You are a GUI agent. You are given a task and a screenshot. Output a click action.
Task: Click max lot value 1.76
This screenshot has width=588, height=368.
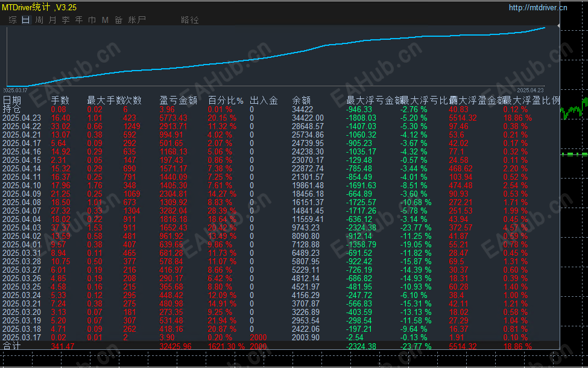[x=95, y=185]
